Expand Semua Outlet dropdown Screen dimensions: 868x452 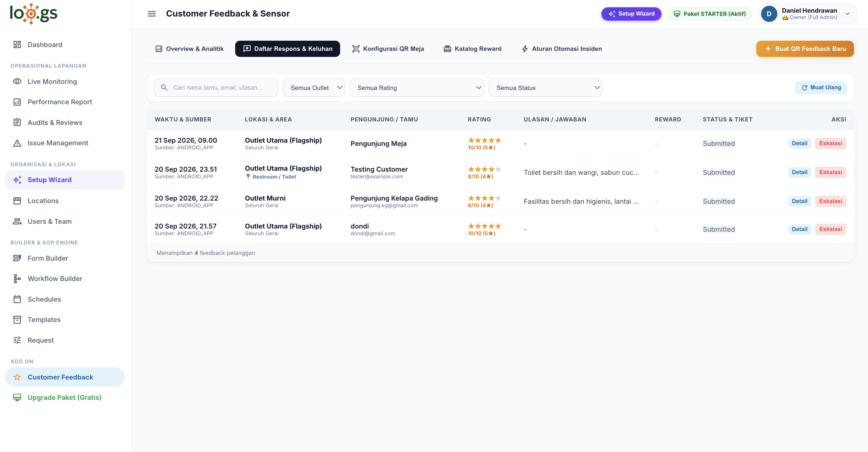coord(314,88)
